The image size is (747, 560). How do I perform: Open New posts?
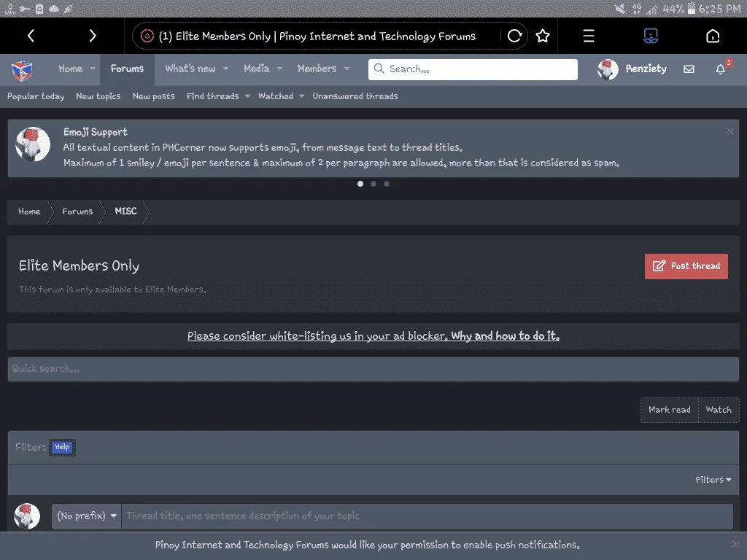153,96
